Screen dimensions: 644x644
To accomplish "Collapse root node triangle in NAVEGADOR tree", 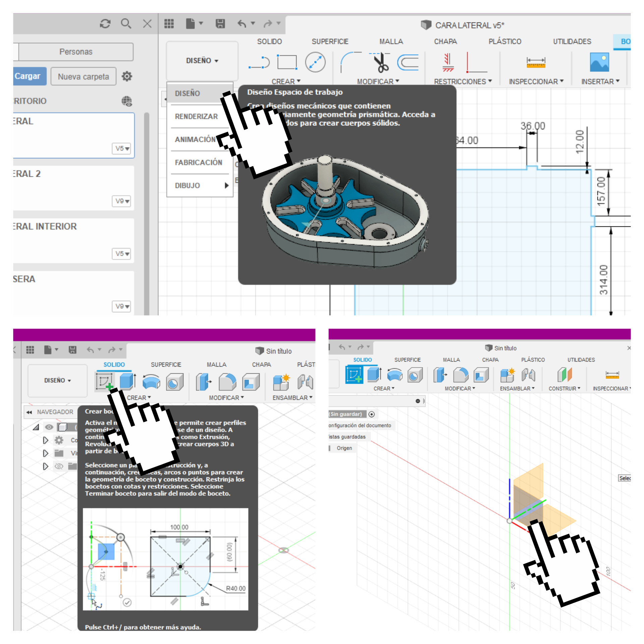I will tap(36, 427).
